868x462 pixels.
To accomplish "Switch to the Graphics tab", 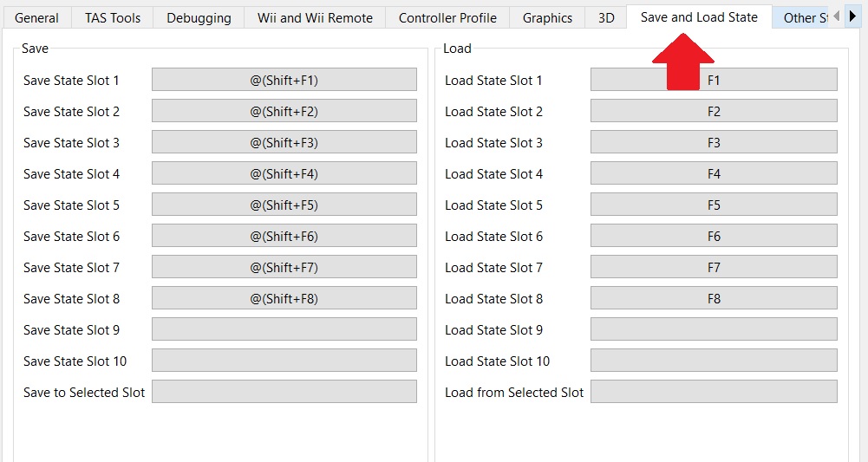I will click(x=547, y=17).
